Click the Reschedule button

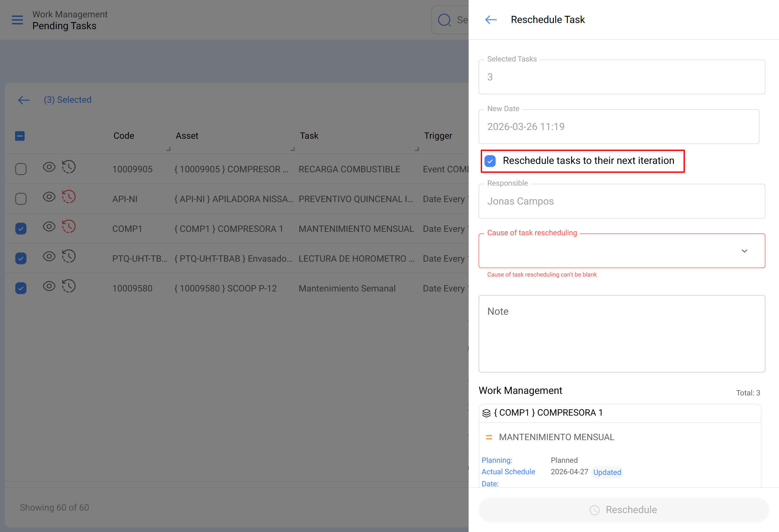click(623, 510)
